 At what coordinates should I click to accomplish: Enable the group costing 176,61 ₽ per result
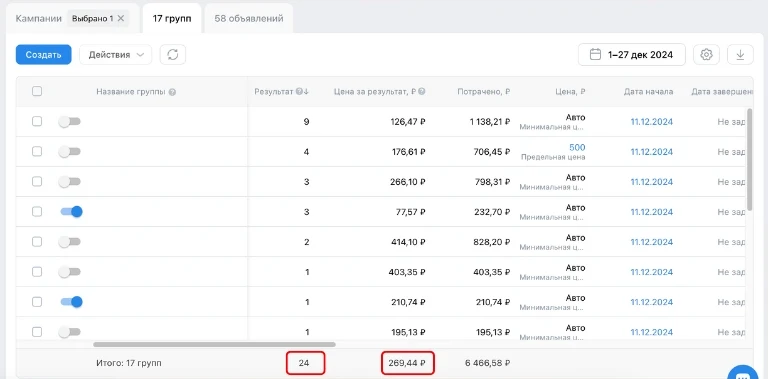point(70,152)
